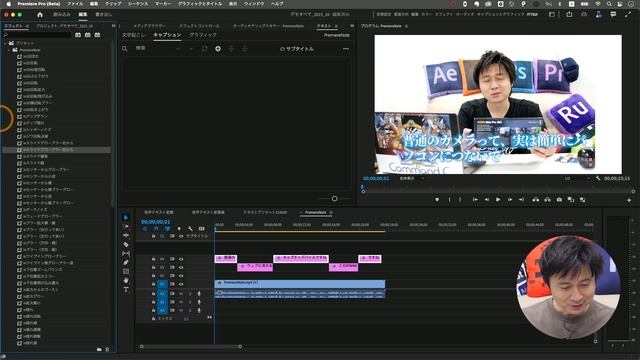This screenshot has height=360, width=640.
Task: Collapse the Premierefaze preset subfolder
Action: point(9,50)
